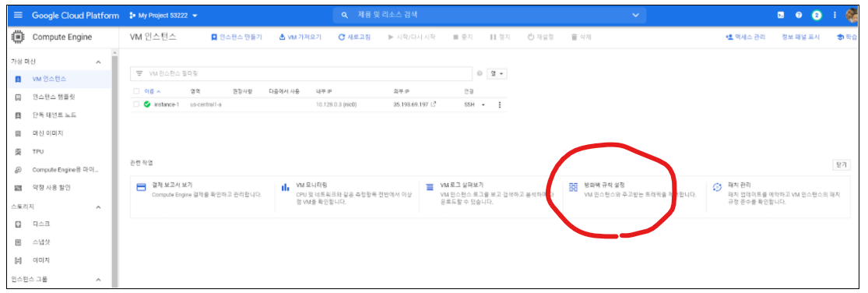Click the 재설정 reset button

point(540,37)
